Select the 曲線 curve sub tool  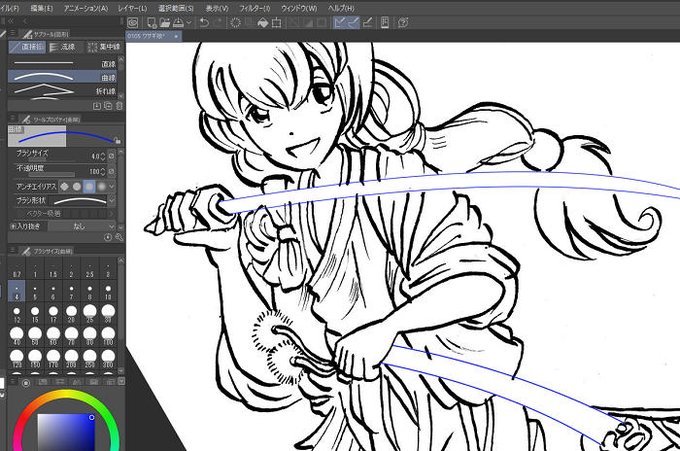coord(62,77)
